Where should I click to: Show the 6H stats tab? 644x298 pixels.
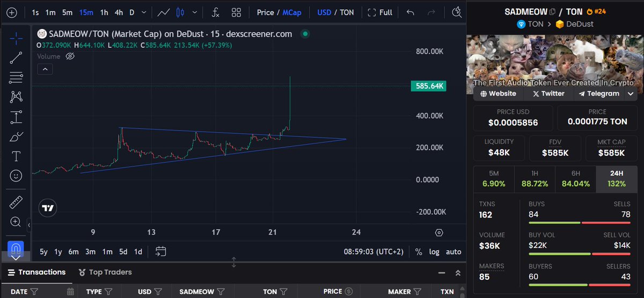[575, 179]
